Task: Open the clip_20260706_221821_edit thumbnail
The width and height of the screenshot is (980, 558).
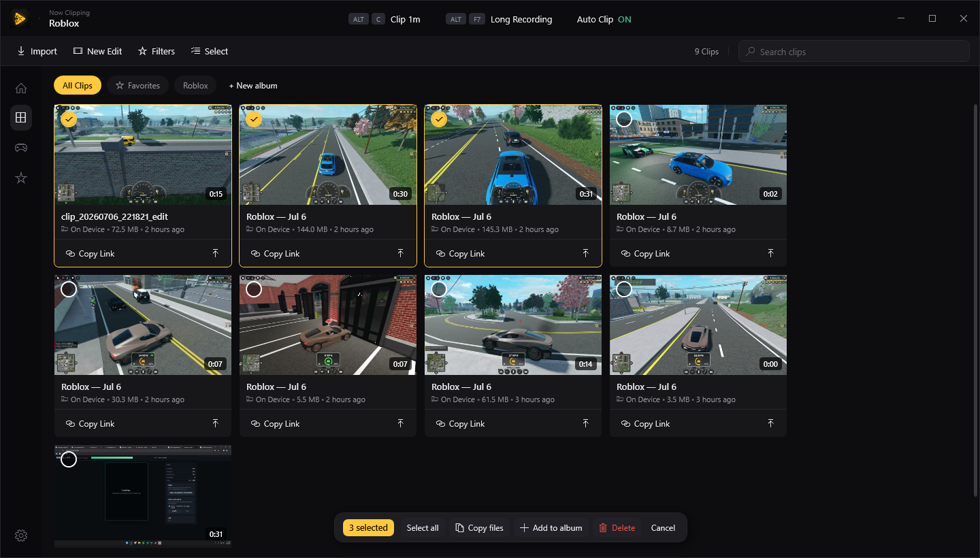Action: (x=143, y=154)
